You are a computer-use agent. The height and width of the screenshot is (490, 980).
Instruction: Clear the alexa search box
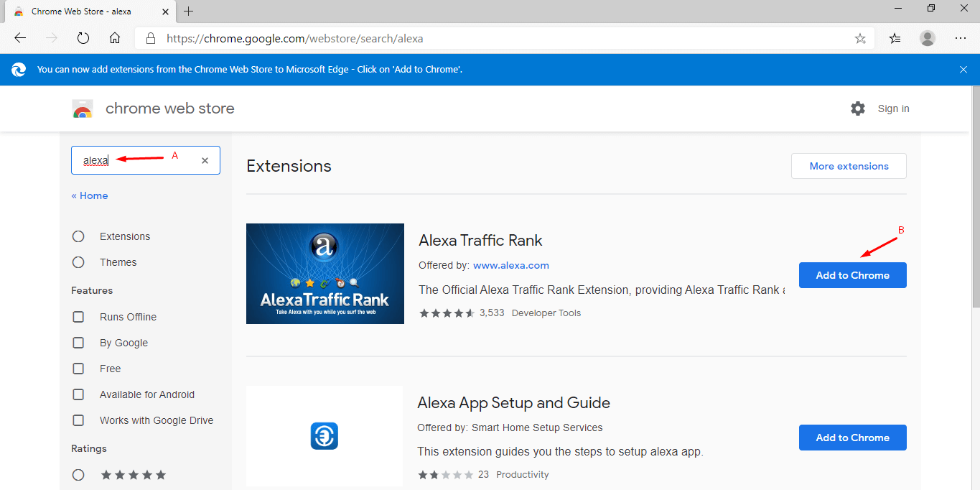click(x=205, y=161)
